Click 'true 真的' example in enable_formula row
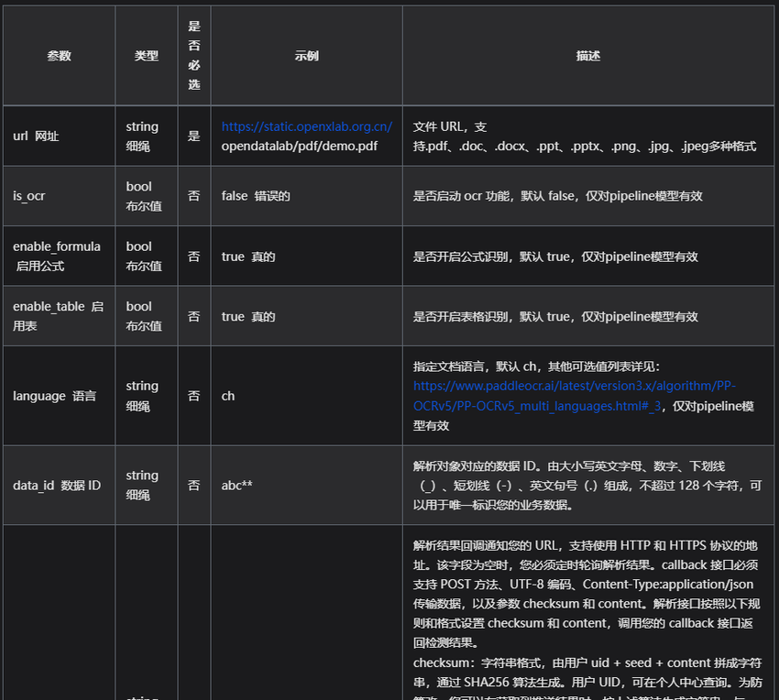The width and height of the screenshot is (779, 700). click(248, 257)
